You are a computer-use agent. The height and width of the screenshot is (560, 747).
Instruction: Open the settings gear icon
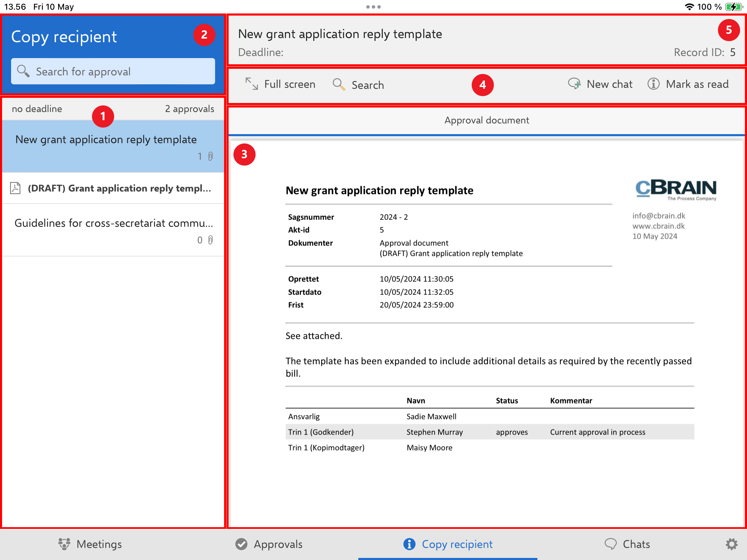click(731, 544)
